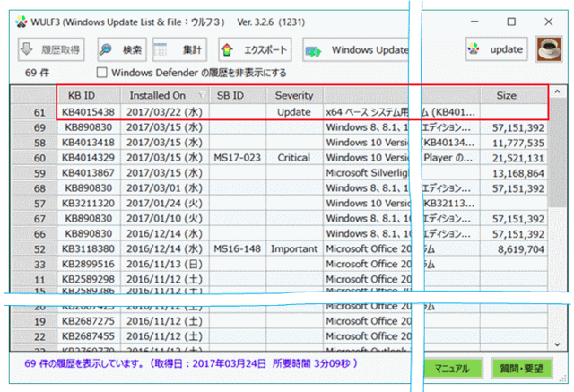
Task: Select row number 22
Action: click(34, 336)
